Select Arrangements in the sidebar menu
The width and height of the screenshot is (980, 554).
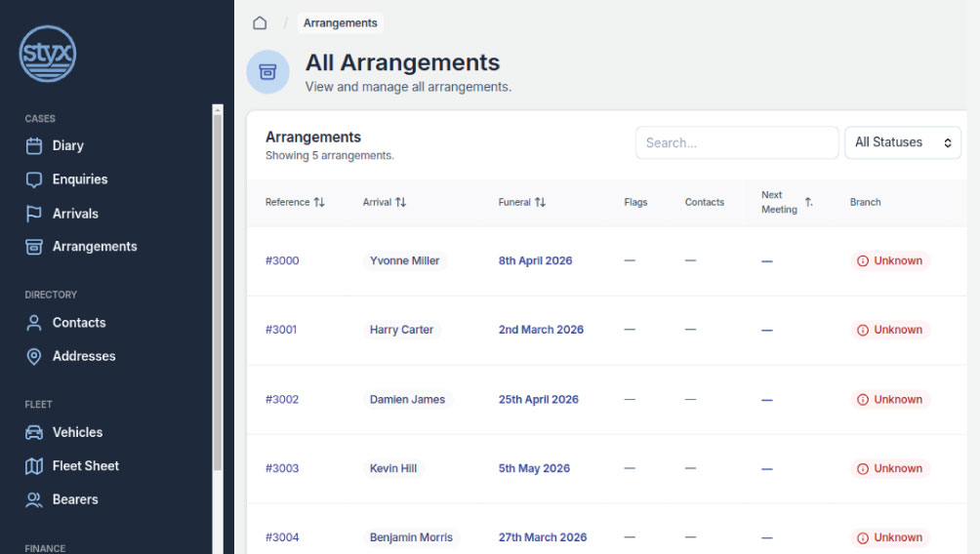tap(94, 247)
